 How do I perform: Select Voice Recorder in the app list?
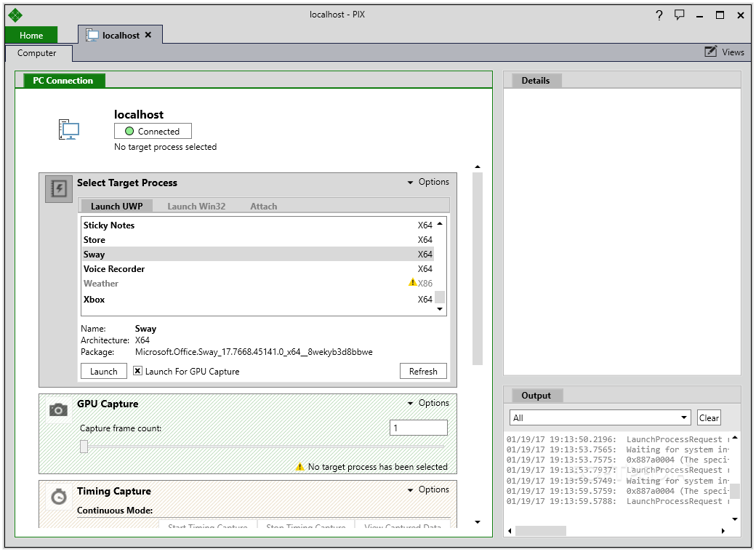point(258,269)
